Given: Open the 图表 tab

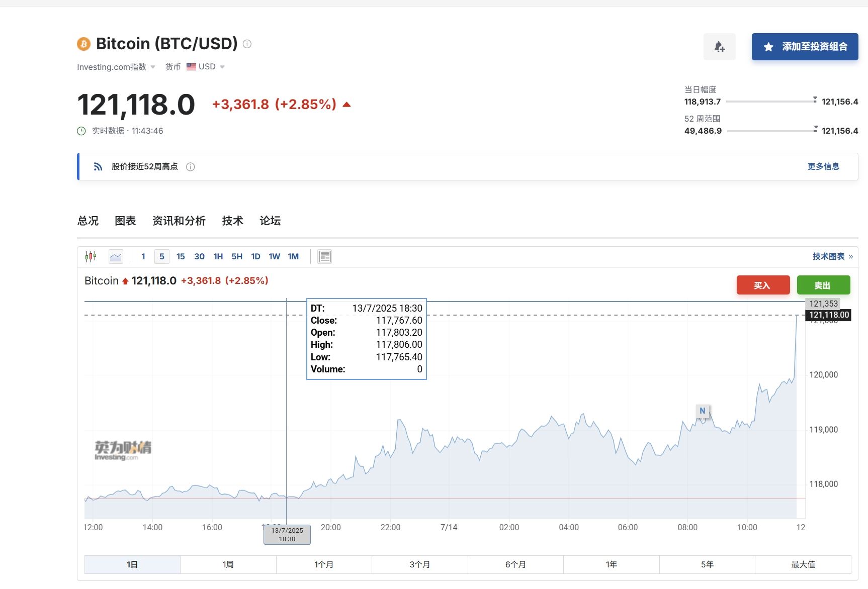Looking at the screenshot, I should pyautogui.click(x=125, y=221).
